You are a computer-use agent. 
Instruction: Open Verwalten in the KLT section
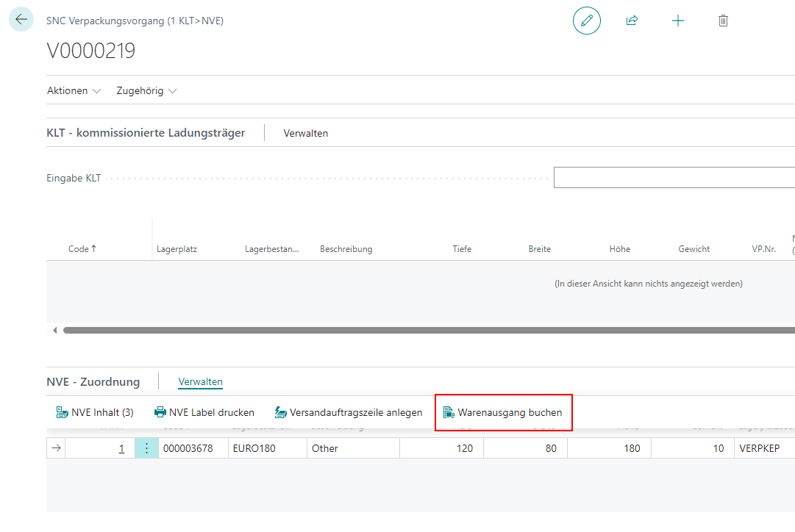tap(305, 133)
